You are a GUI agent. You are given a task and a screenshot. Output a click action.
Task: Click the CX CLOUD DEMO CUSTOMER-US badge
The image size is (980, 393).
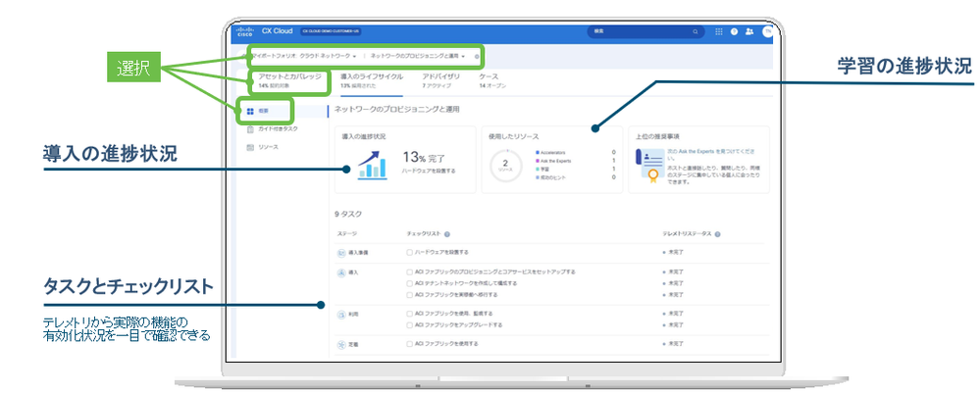(331, 31)
